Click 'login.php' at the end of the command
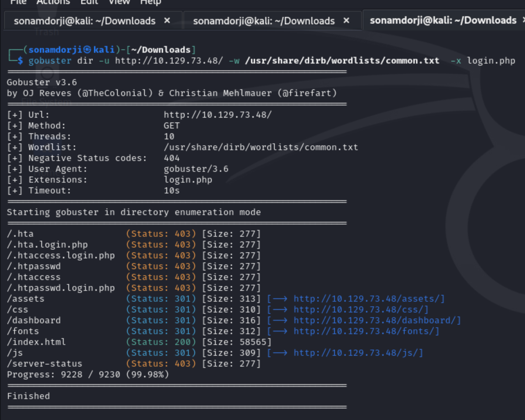The width and height of the screenshot is (525, 420). pos(491,61)
